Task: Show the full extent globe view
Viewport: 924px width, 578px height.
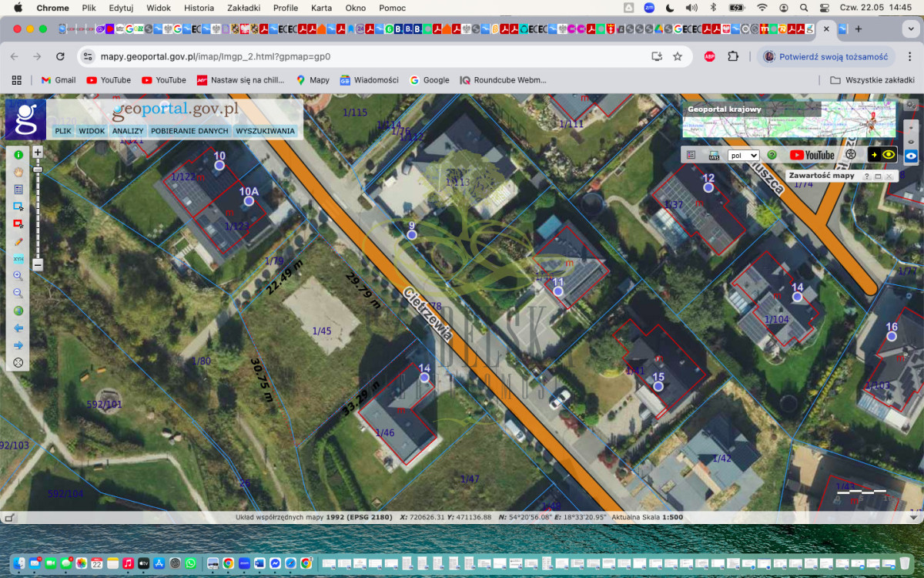Action: [x=18, y=311]
